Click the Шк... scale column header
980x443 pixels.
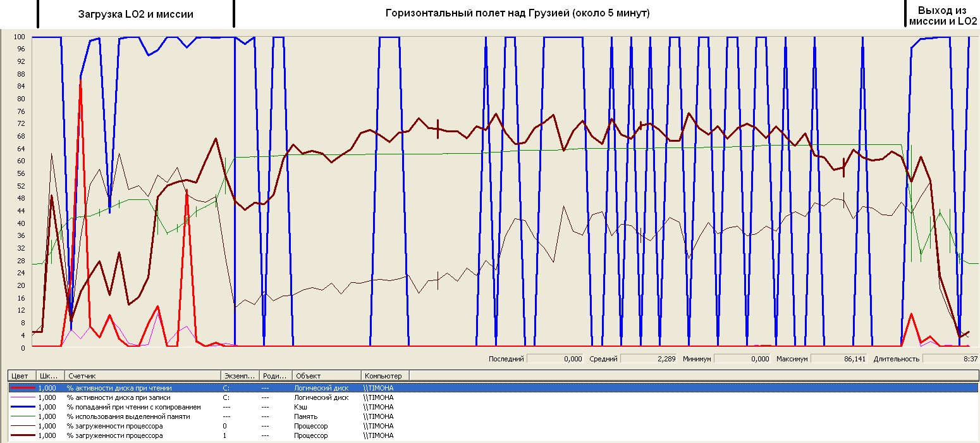pos(49,376)
